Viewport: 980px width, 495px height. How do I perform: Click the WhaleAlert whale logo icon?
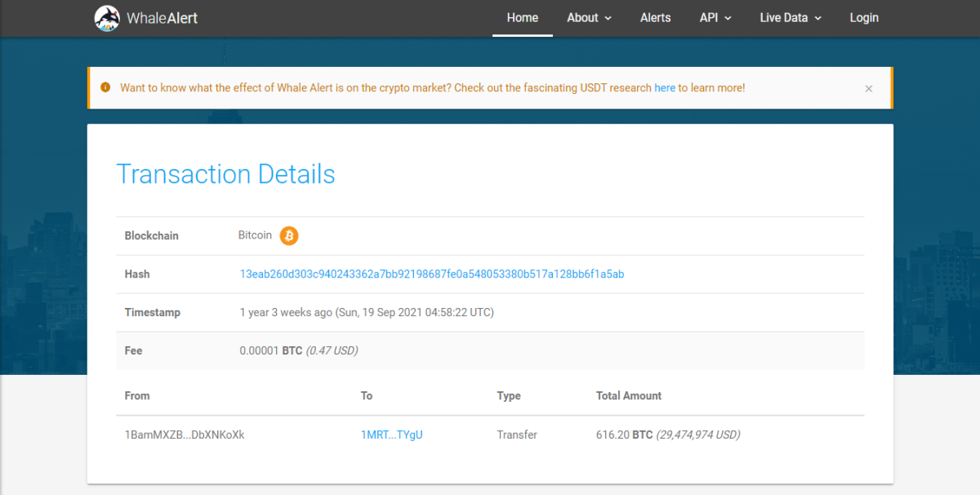(107, 18)
